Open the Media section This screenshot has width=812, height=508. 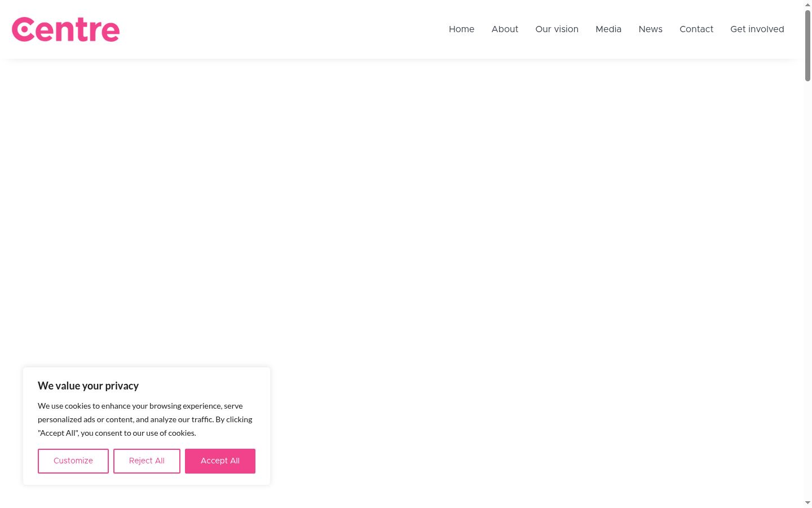pos(608,29)
